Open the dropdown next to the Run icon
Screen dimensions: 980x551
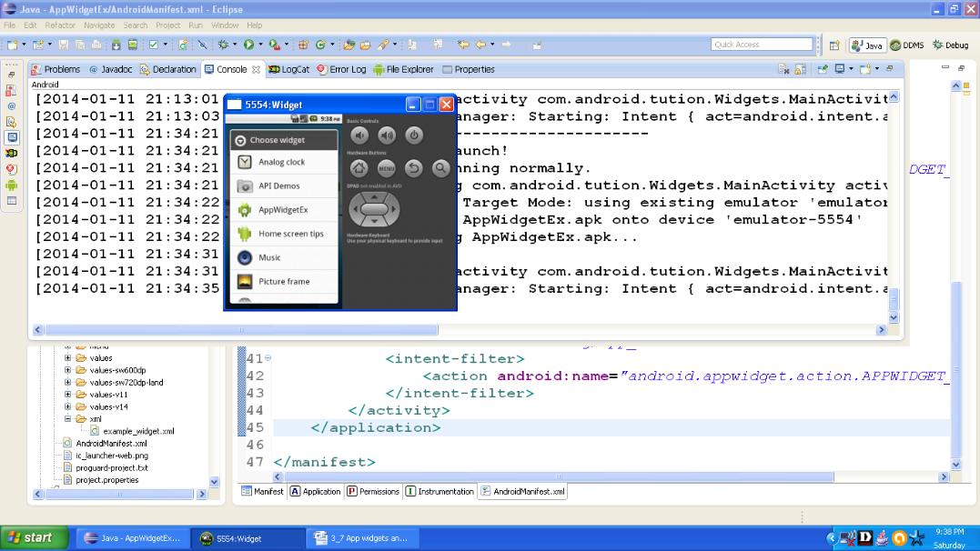click(x=260, y=45)
